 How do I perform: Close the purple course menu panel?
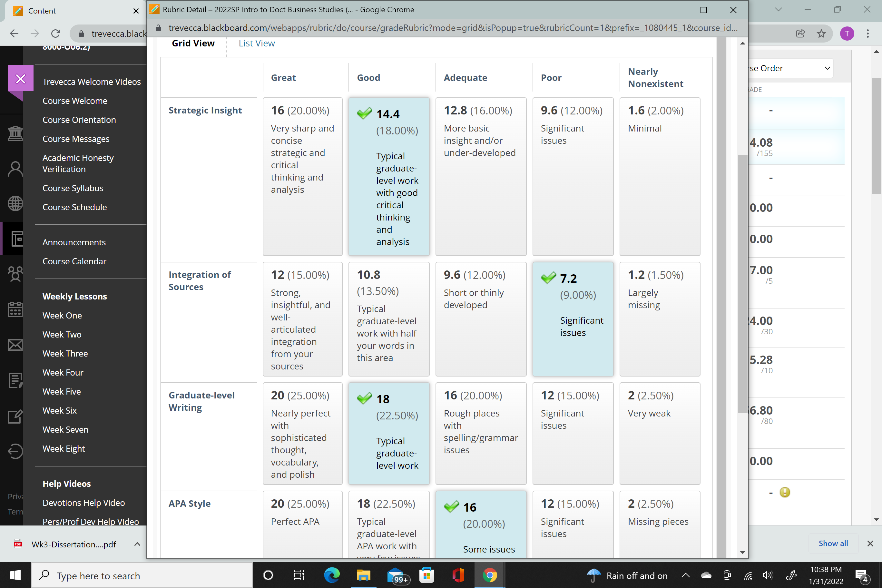[x=21, y=78]
